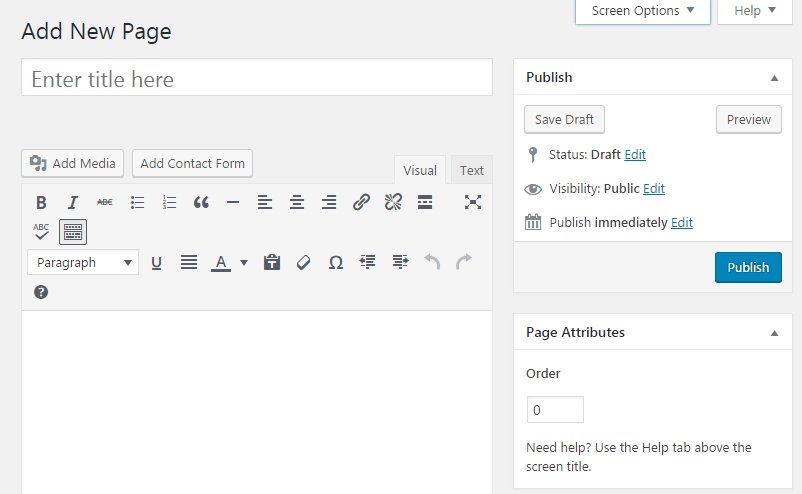
Task: Toggle paste as text
Action: point(272,263)
